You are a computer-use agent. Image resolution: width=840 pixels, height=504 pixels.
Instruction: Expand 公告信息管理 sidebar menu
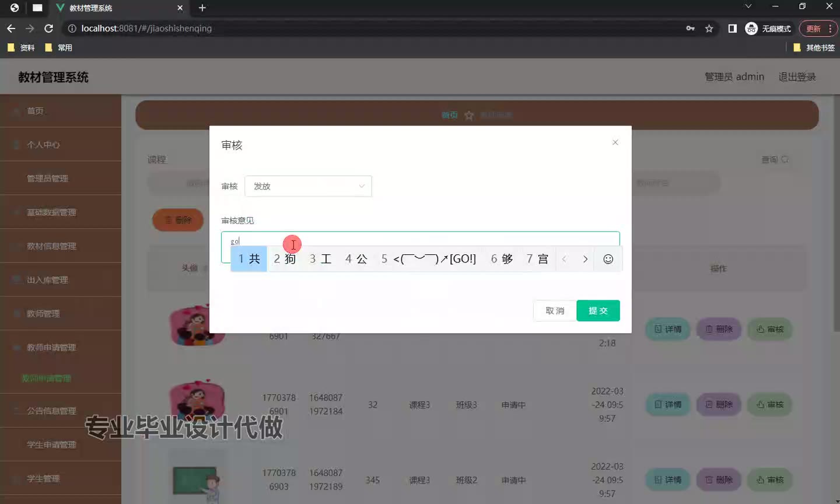pyautogui.click(x=61, y=411)
